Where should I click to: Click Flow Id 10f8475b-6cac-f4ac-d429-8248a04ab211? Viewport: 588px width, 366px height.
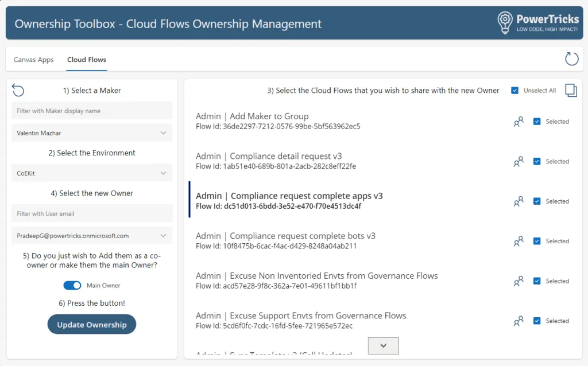pyautogui.click(x=276, y=246)
